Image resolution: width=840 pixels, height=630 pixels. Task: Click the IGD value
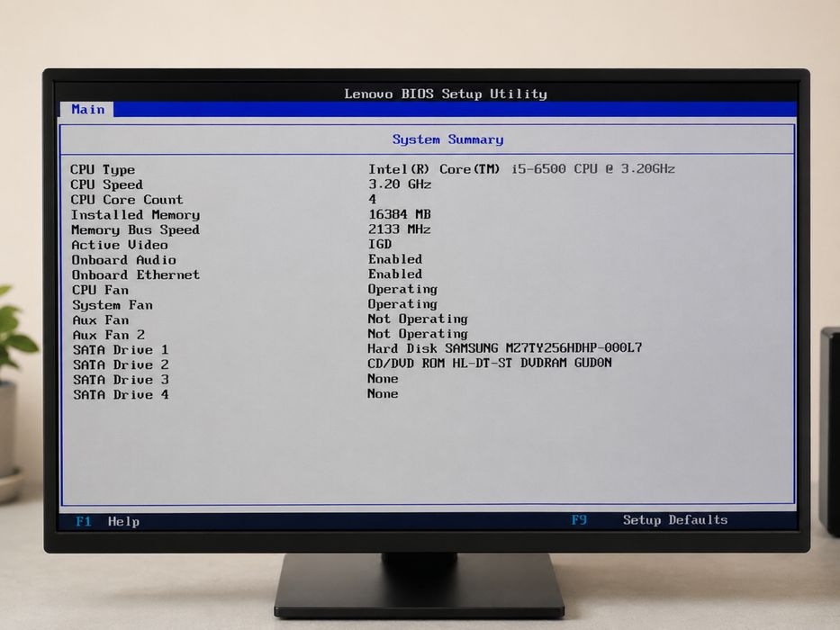380,244
